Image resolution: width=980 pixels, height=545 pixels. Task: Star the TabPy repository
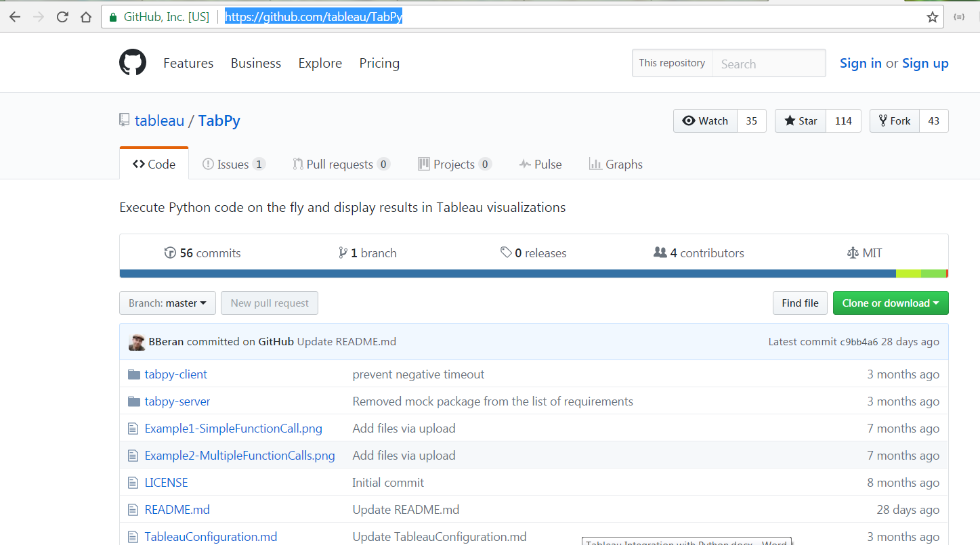(801, 121)
